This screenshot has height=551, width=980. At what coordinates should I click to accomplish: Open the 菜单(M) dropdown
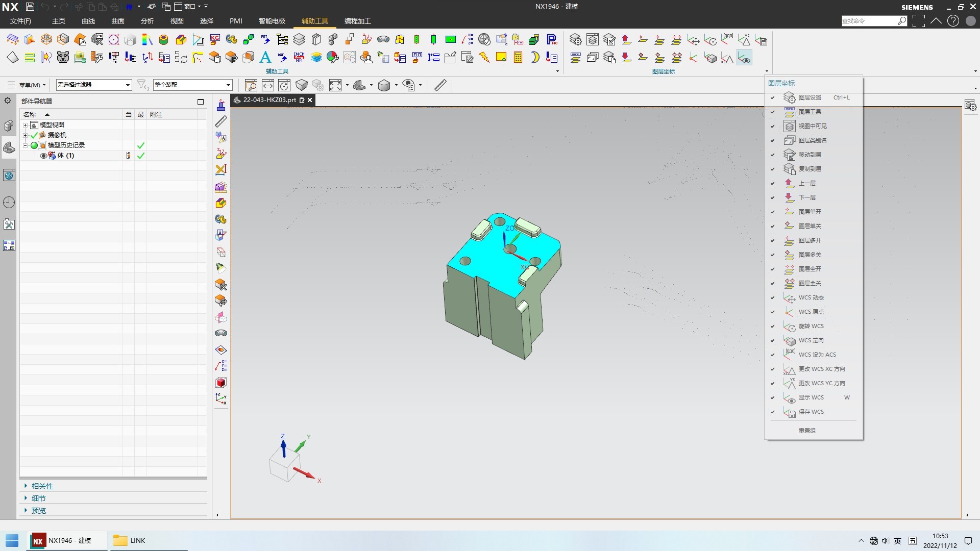pyautogui.click(x=27, y=85)
